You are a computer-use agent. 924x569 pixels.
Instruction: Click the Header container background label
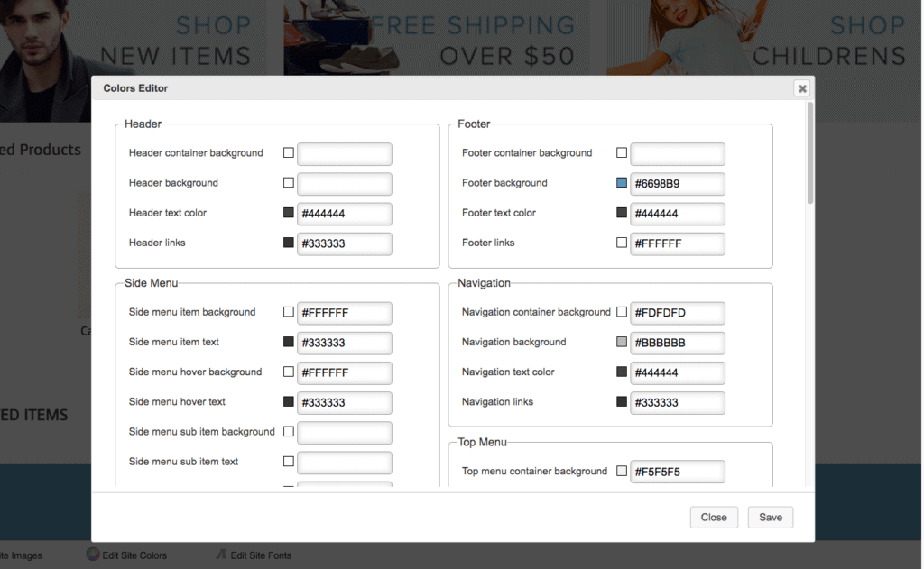[x=196, y=153]
